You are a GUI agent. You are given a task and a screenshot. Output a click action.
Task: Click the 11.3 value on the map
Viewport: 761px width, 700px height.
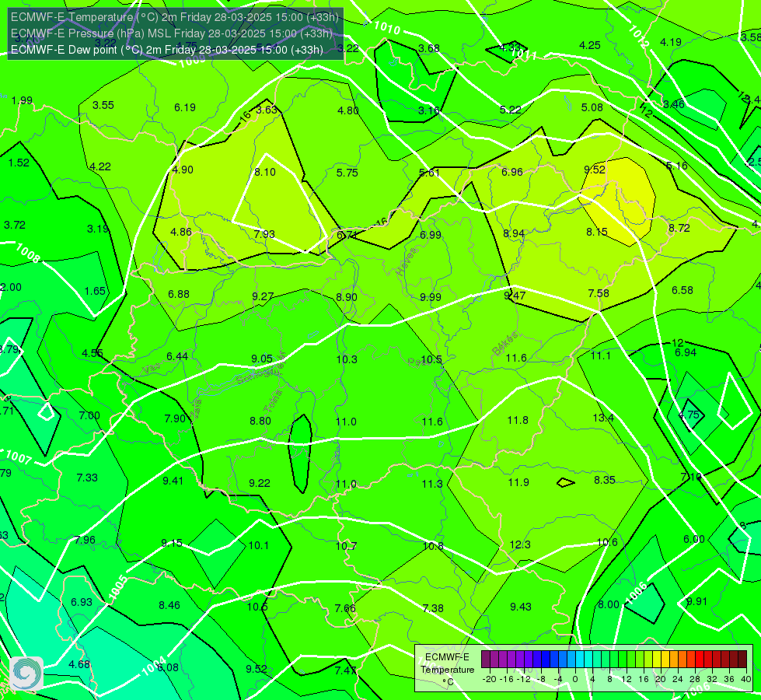(432, 484)
